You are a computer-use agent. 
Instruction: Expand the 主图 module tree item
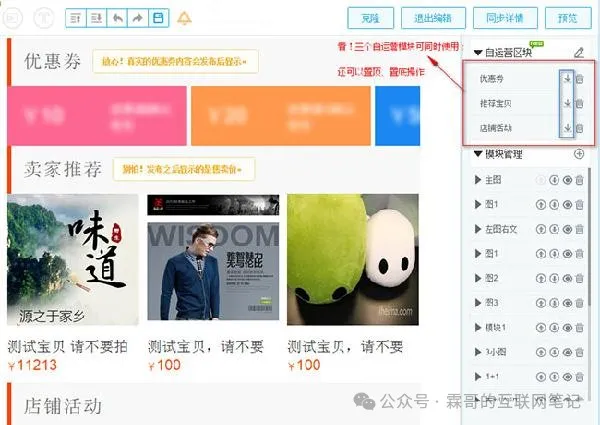pyautogui.click(x=478, y=180)
